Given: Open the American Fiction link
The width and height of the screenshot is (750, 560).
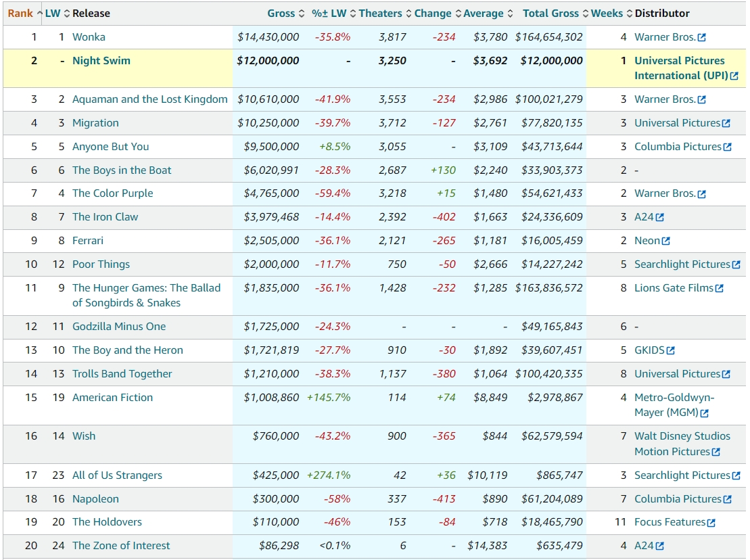Looking at the screenshot, I should click(112, 398).
